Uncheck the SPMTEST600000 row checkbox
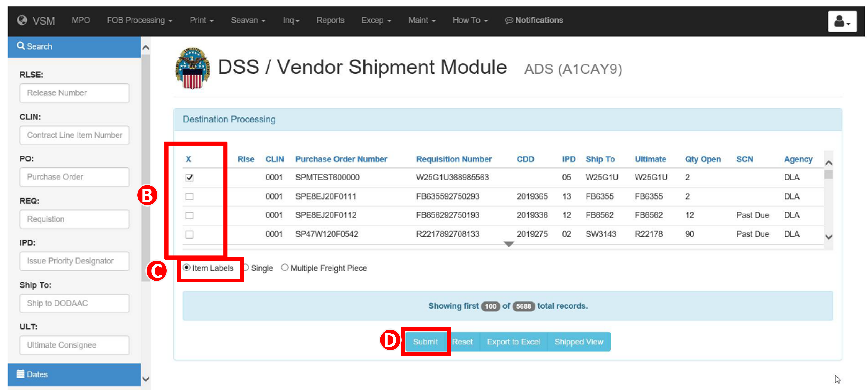Image resolution: width=868 pixels, height=390 pixels. click(x=189, y=178)
